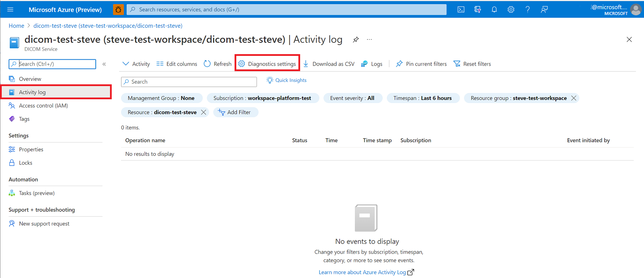Sort by Operation name column

click(x=145, y=140)
